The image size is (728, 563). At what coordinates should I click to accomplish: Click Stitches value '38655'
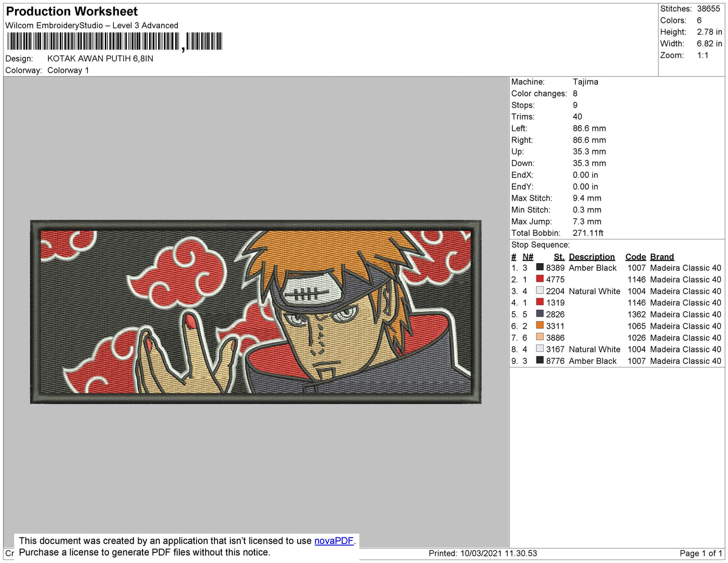point(708,9)
